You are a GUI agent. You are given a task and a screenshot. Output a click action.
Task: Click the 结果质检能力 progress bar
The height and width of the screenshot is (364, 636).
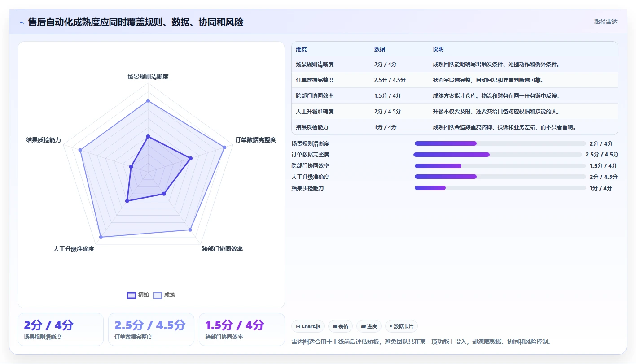pos(500,188)
